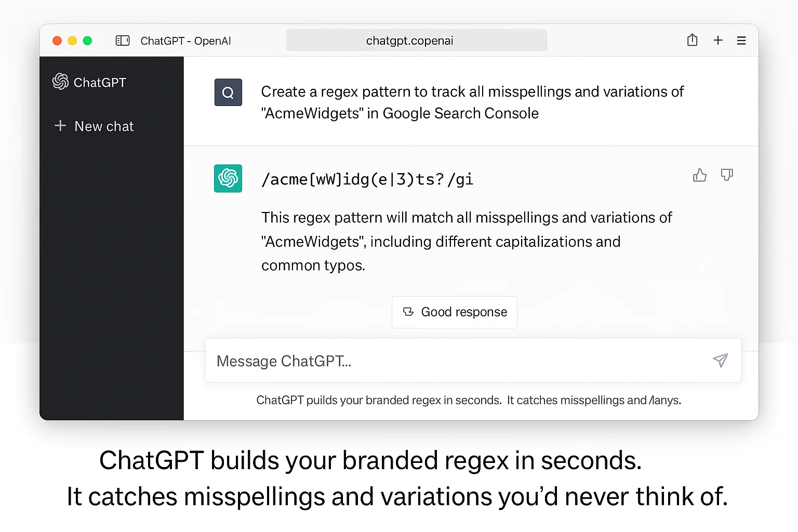Start a New chat
The width and height of the screenshot is (798, 532).
104,126
